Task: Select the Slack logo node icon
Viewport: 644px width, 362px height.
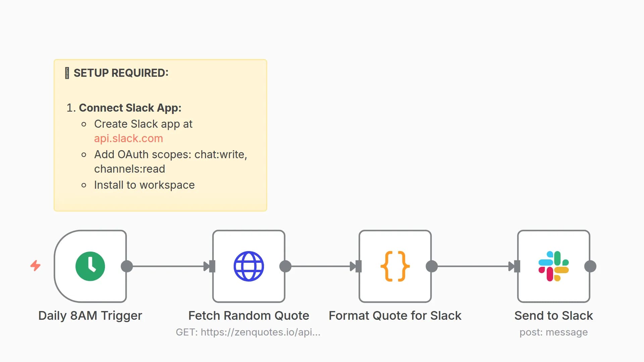Action: [553, 266]
